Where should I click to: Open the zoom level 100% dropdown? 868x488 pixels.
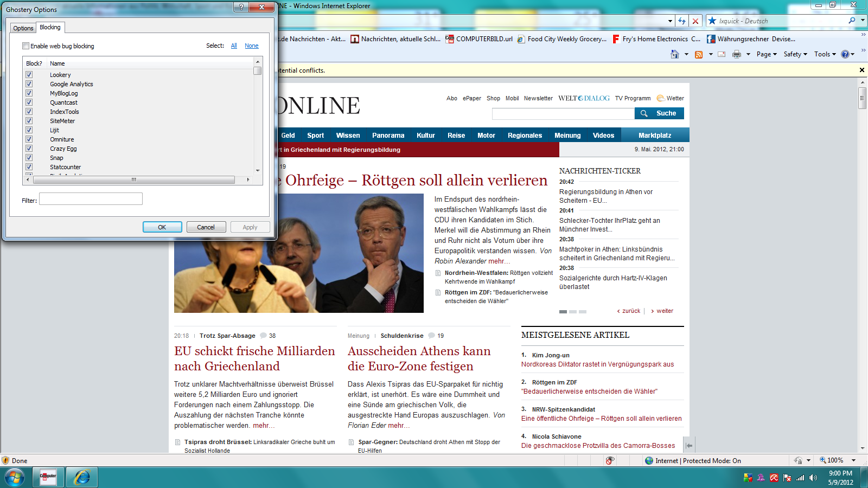pos(853,460)
